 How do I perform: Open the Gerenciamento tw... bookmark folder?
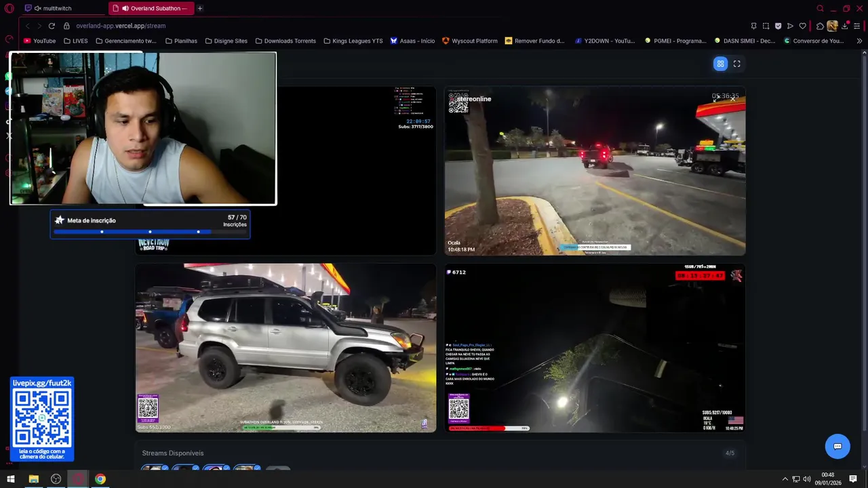(x=126, y=41)
